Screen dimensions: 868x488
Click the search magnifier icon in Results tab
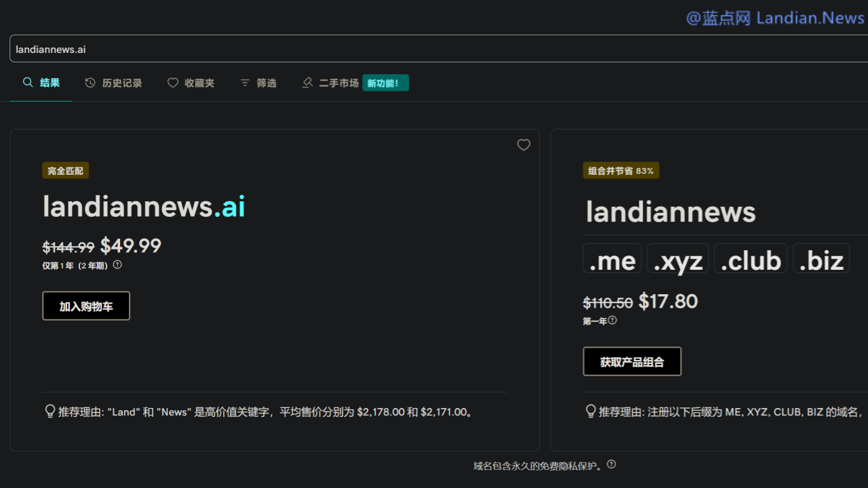pyautogui.click(x=28, y=83)
